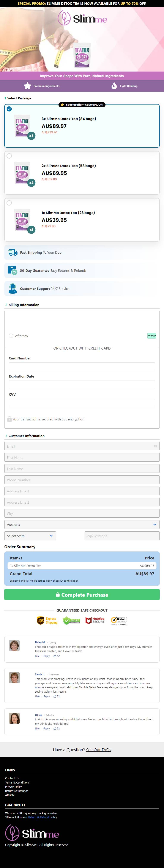Click the Customer Support headset icon

(x=13, y=288)
